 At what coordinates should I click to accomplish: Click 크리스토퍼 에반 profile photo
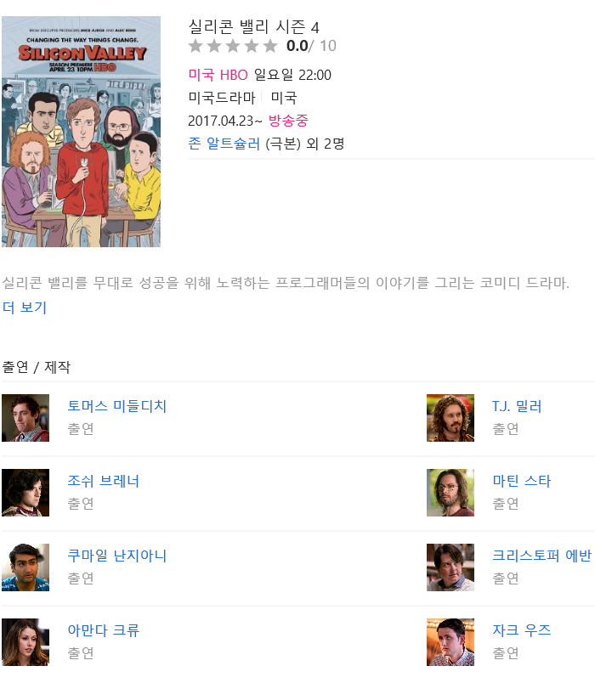pos(450,567)
